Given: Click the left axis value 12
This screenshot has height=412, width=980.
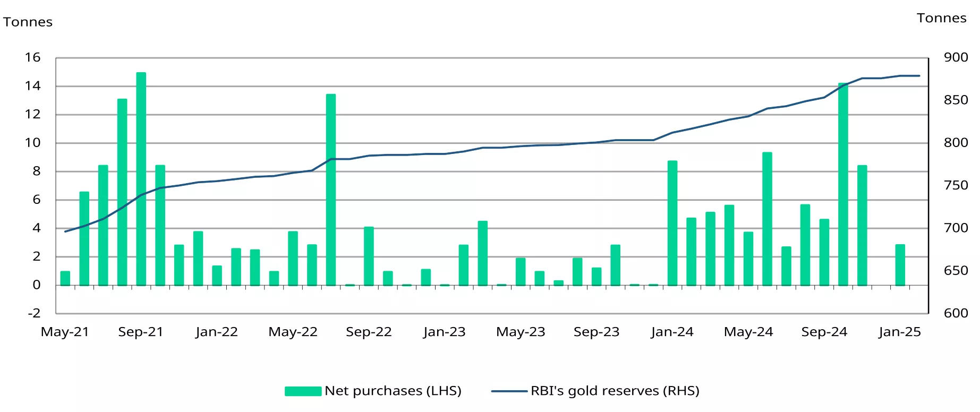Looking at the screenshot, I should 32,114.
